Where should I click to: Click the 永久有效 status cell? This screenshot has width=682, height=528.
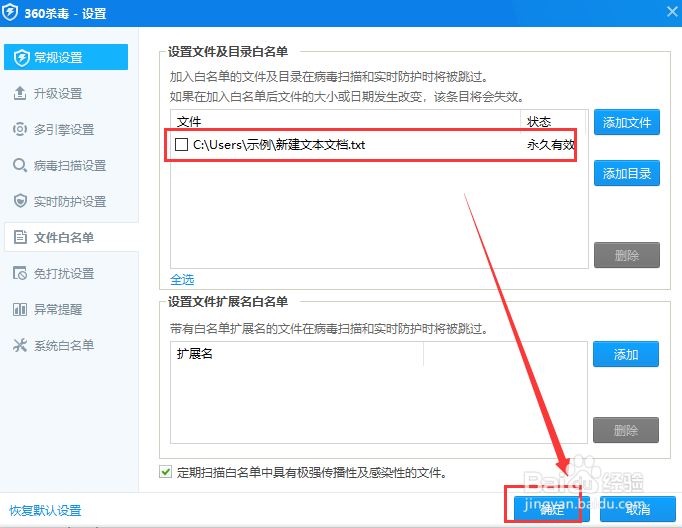tap(551, 144)
